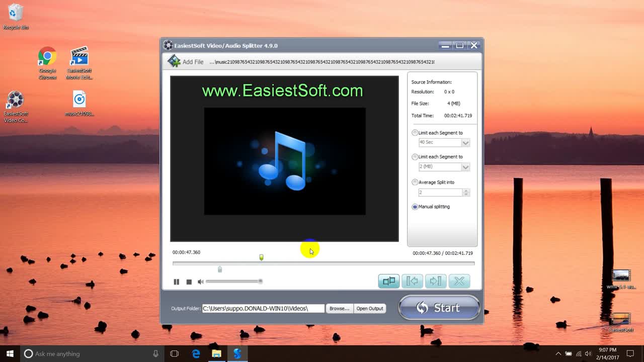
Task: Open File Explorer from taskbar
Action: [x=216, y=353]
